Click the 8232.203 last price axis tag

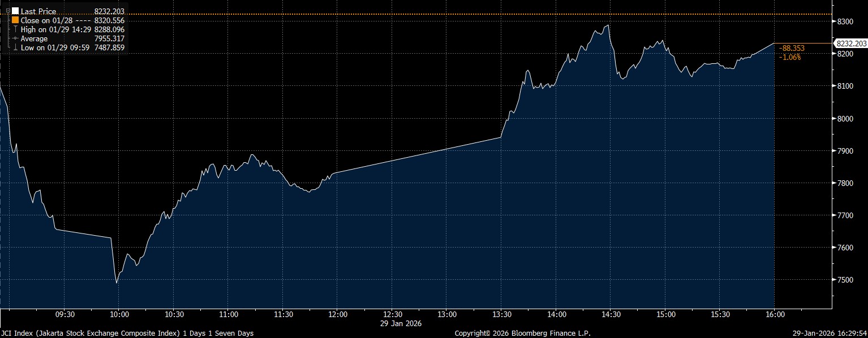click(850, 44)
